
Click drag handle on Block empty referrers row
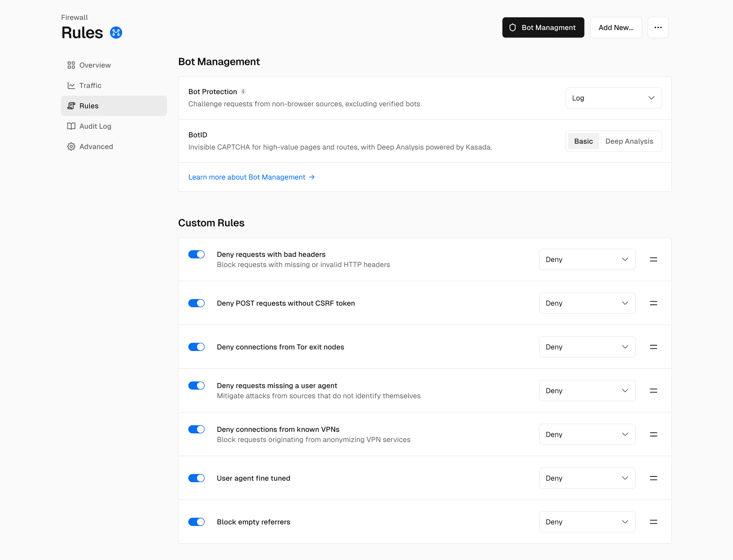point(653,522)
